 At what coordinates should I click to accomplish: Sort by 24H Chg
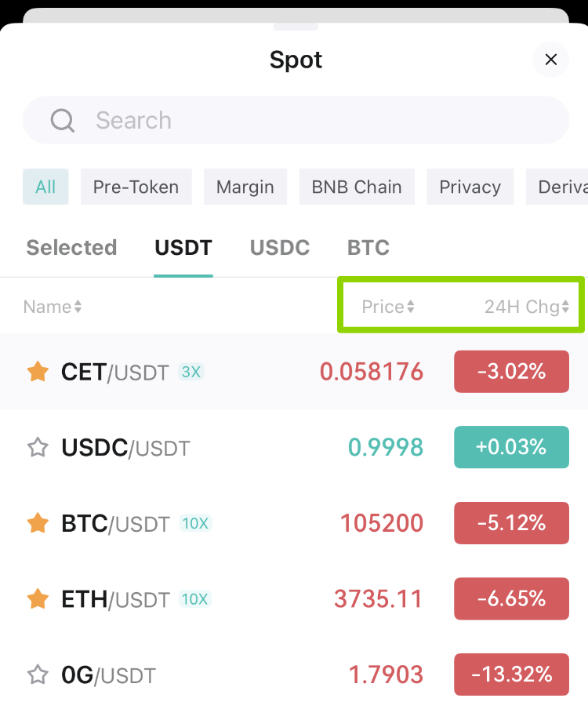coord(527,307)
